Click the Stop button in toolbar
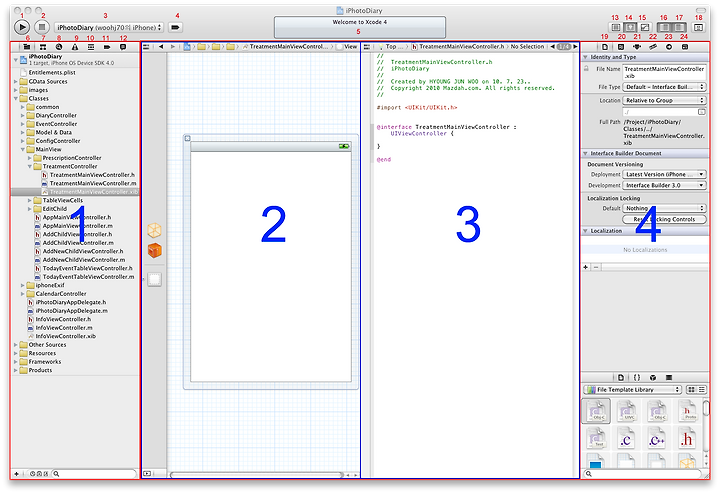The width and height of the screenshot is (720, 494). pyautogui.click(x=42, y=28)
